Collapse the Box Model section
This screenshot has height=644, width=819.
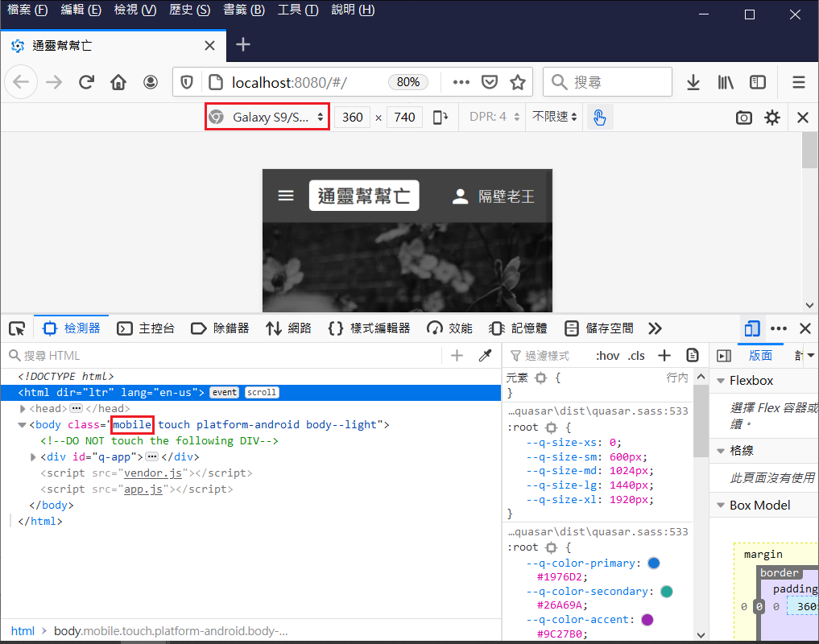pyautogui.click(x=721, y=506)
